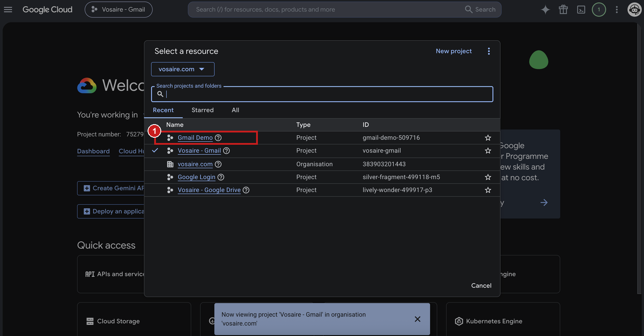Click the arrow on the Google programme card
The image size is (644, 336).
[x=544, y=203]
